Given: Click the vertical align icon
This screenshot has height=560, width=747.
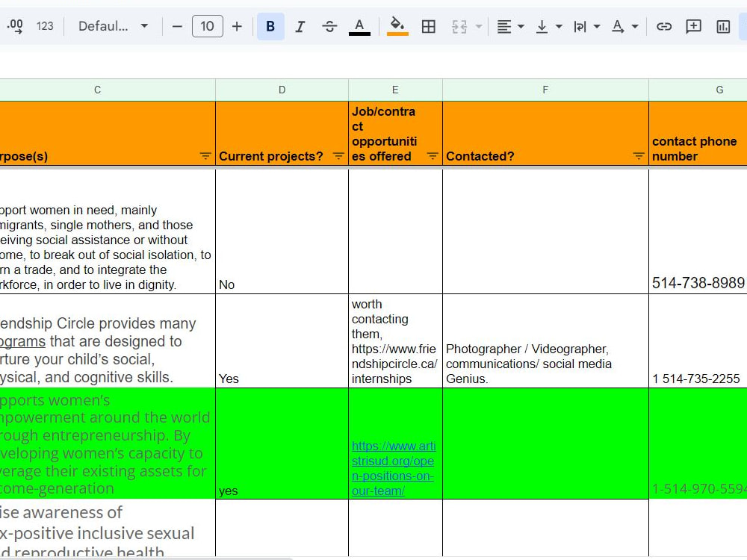Looking at the screenshot, I should 542,27.
